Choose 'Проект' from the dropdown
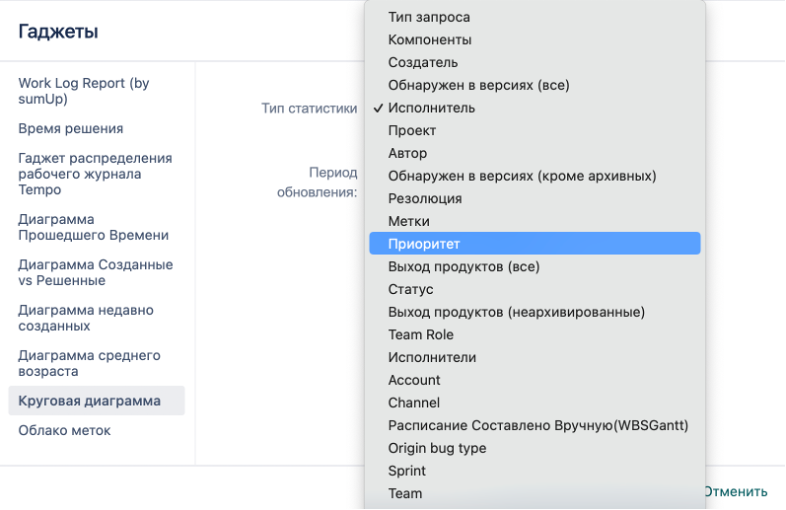Screen dimensions: 786x510 [x=412, y=131]
